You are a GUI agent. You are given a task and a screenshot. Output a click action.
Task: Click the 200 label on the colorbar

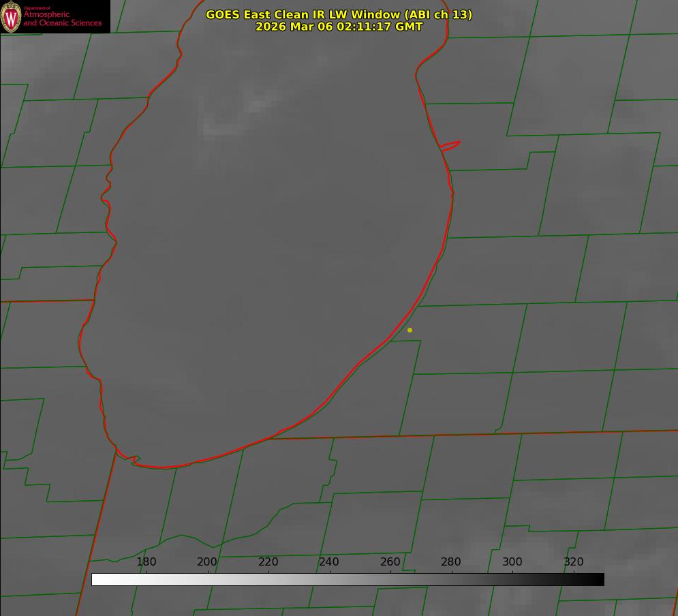pos(207,562)
